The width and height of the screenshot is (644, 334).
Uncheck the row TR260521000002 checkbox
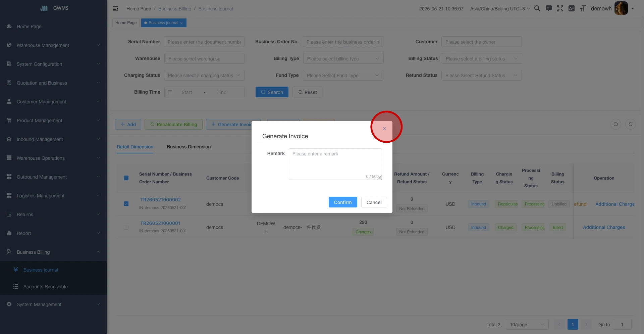point(126,204)
